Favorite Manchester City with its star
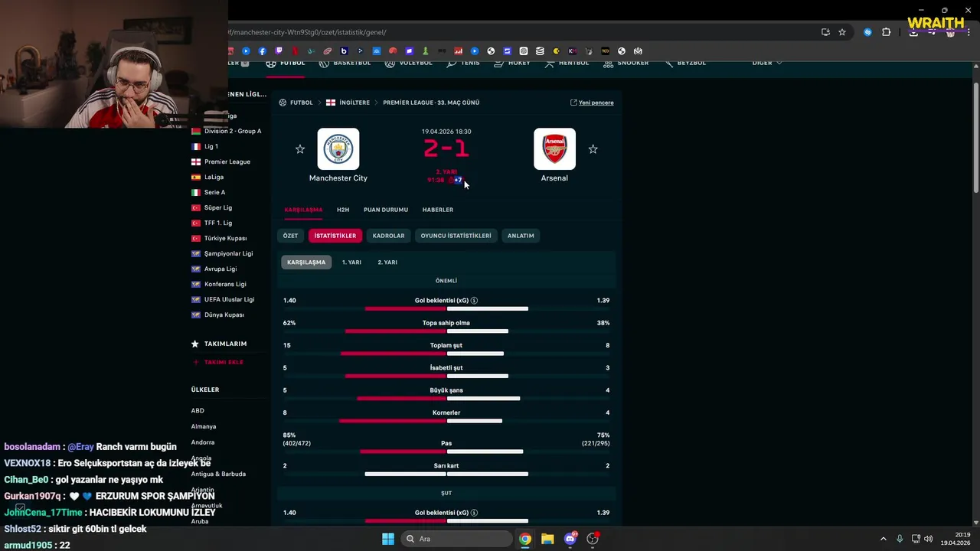 pyautogui.click(x=300, y=149)
